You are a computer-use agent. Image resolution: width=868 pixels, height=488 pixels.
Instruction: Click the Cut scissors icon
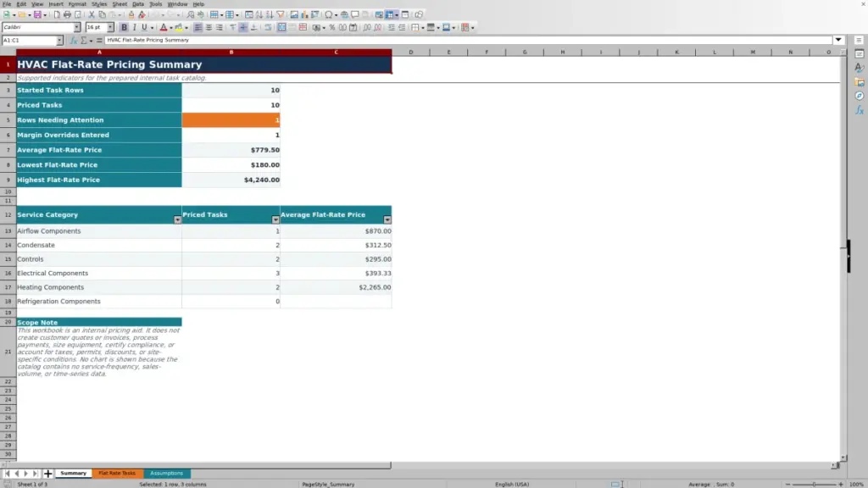pyautogui.click(x=92, y=14)
